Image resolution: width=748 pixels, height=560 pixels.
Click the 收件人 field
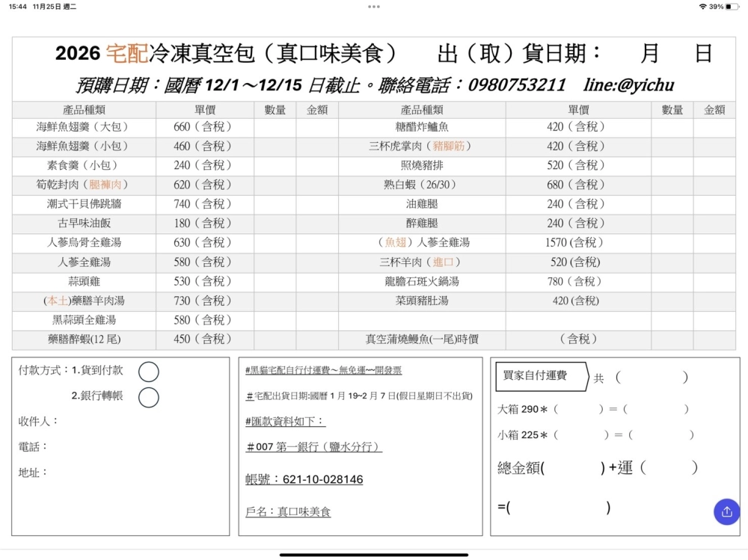tap(120, 422)
